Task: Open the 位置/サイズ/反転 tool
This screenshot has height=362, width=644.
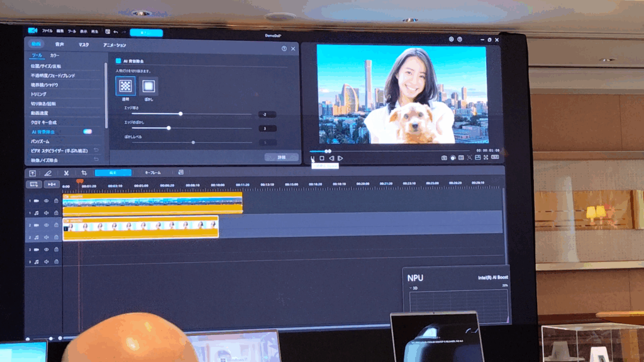Action: 46,66
